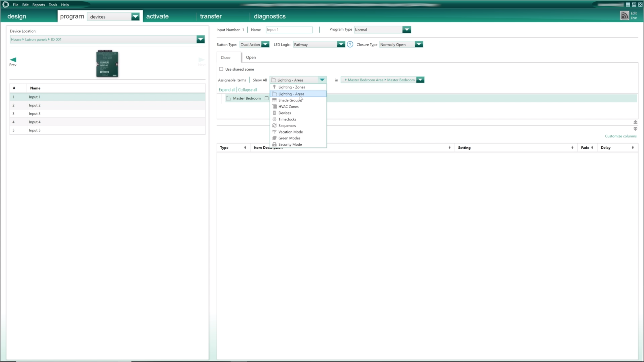Open the File menu
This screenshot has width=644, height=362.
(x=16, y=5)
